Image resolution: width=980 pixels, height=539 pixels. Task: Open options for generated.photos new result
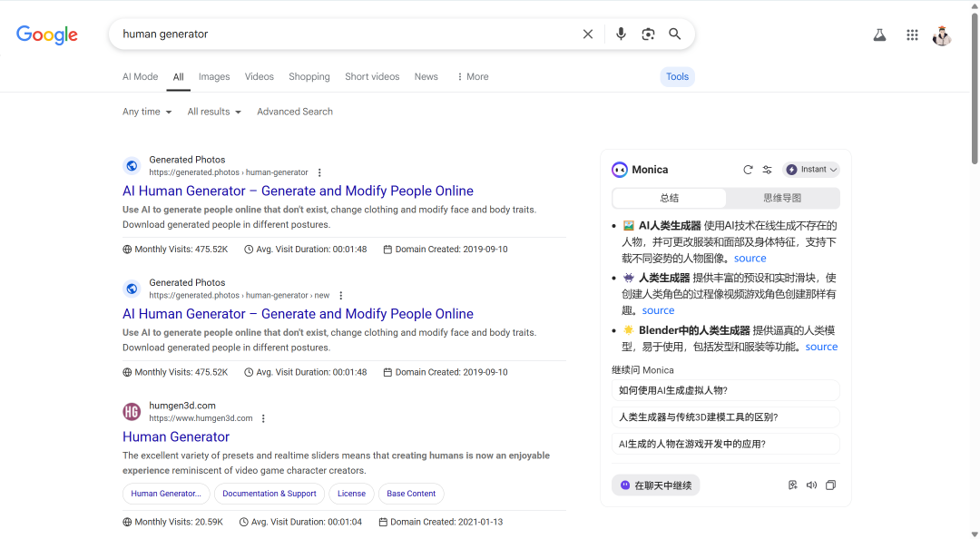click(x=340, y=295)
